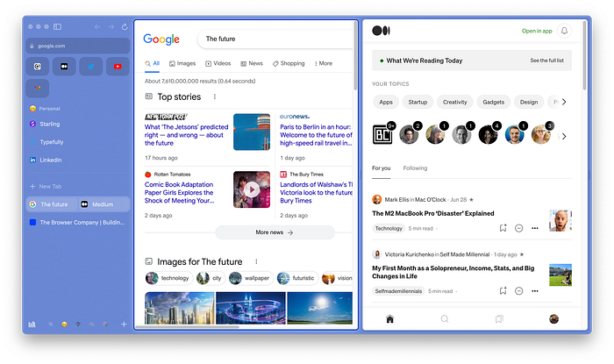Select the All search tab
The height and width of the screenshot is (364, 614).
pyautogui.click(x=153, y=63)
